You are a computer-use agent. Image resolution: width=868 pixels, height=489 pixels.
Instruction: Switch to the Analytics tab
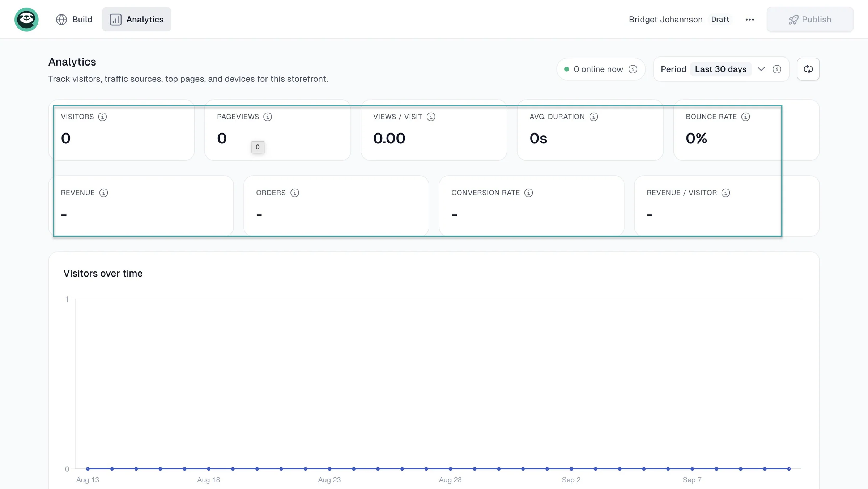(x=136, y=20)
